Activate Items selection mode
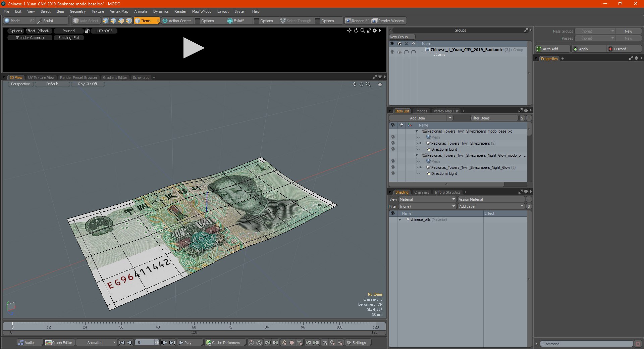The image size is (644, 349). point(147,21)
